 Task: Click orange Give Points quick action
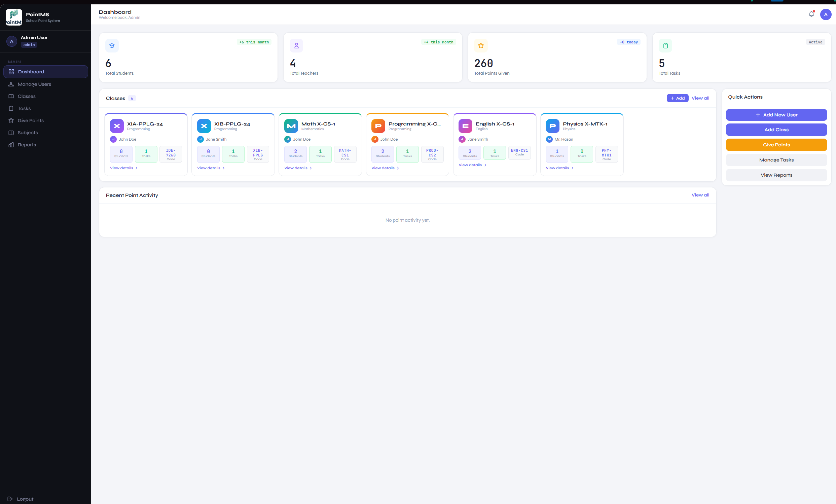point(776,145)
